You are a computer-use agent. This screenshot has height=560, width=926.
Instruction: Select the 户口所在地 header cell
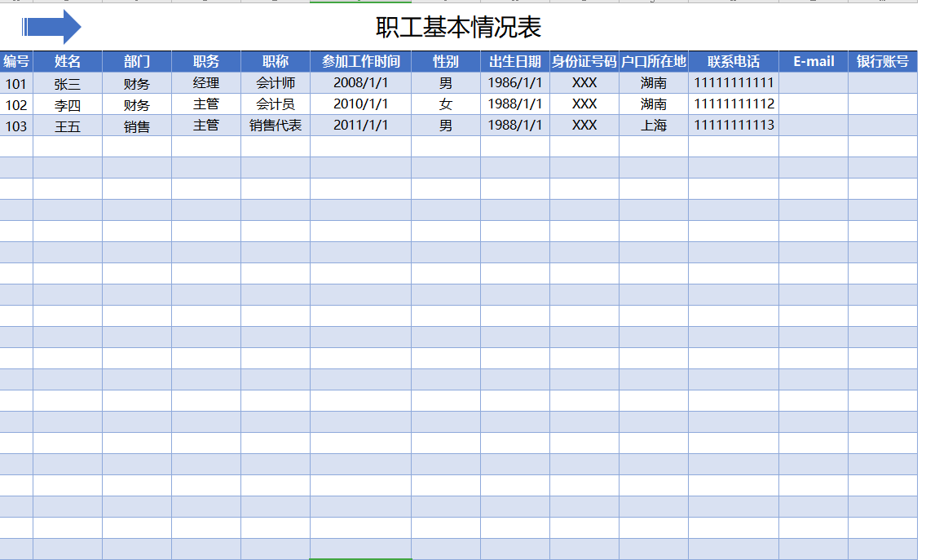pos(654,61)
